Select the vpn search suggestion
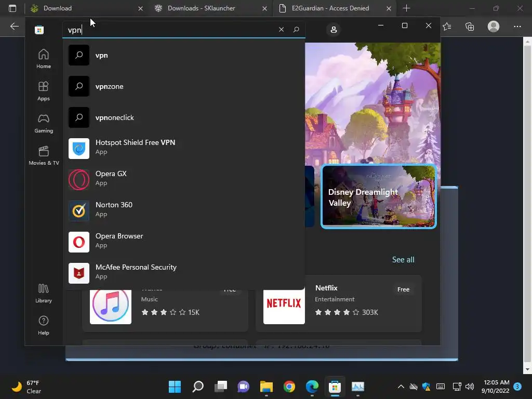Viewport: 532px width, 399px height. pos(184,55)
